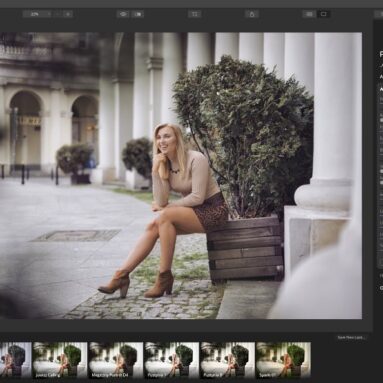The width and height of the screenshot is (383, 383).
Task: Select the Crop tool icon
Action: pyautogui.click(x=195, y=14)
